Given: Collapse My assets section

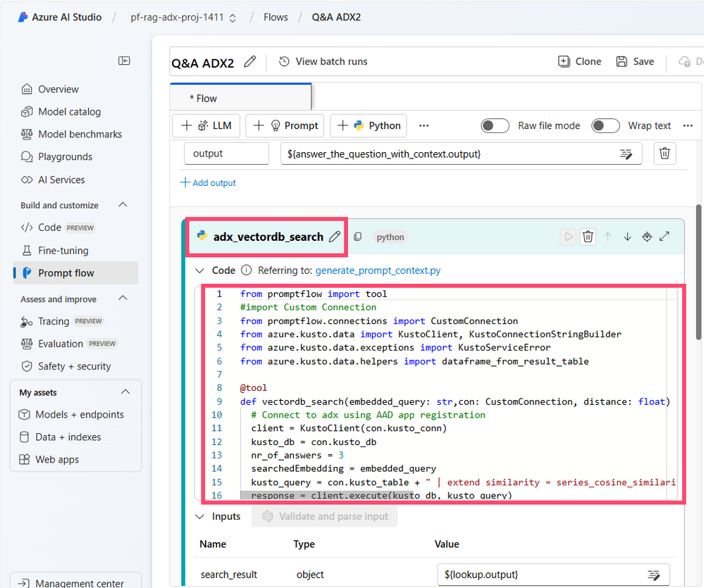Looking at the screenshot, I should tap(125, 392).
